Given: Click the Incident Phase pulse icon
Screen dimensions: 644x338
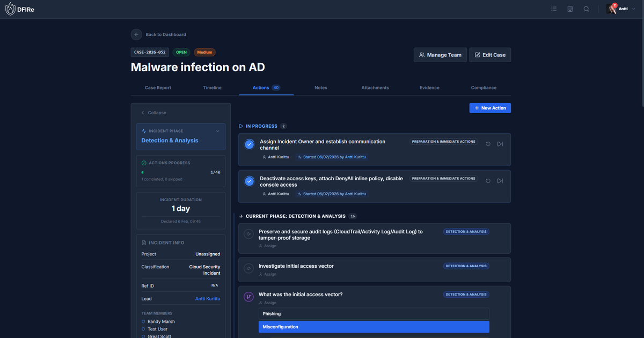Looking at the screenshot, I should (144, 131).
